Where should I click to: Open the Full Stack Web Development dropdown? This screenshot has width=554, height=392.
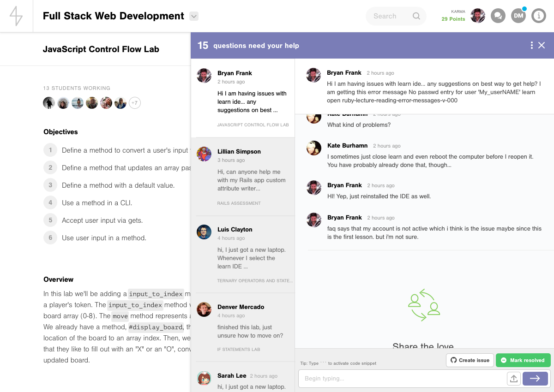pyautogui.click(x=194, y=16)
